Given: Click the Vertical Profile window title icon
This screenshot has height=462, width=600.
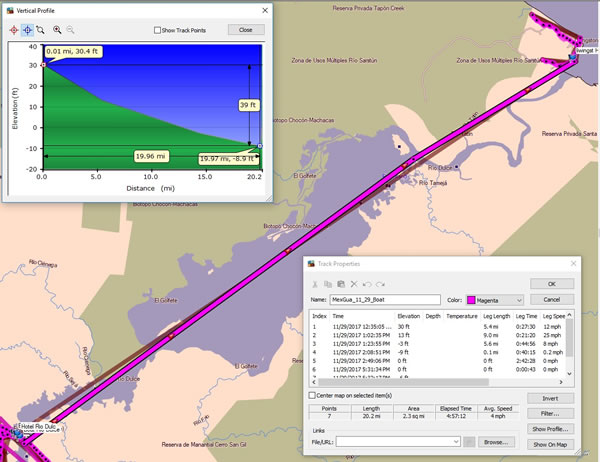Looking at the screenshot, I should pos(10,11).
